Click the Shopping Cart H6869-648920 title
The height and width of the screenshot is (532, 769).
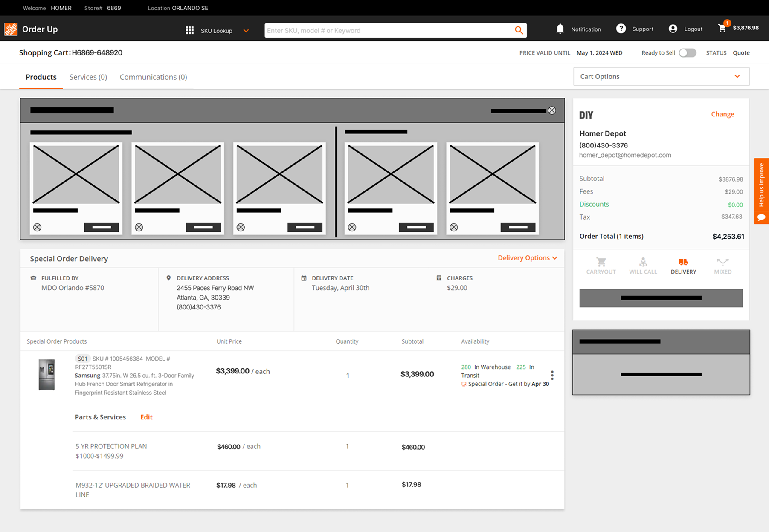coord(71,52)
